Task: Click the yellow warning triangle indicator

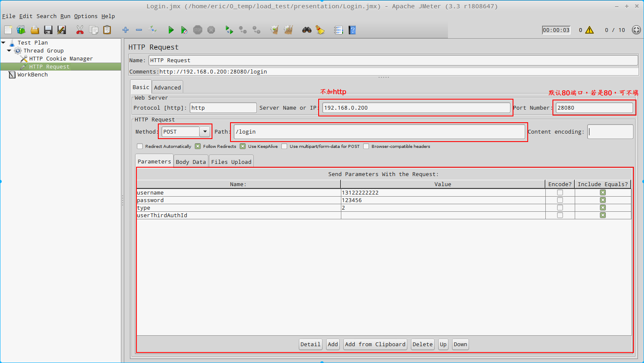Action: coord(589,30)
